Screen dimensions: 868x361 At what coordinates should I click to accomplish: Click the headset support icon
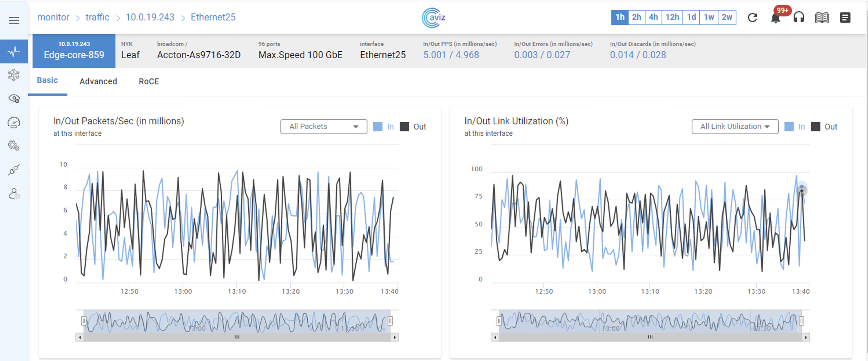click(x=798, y=17)
